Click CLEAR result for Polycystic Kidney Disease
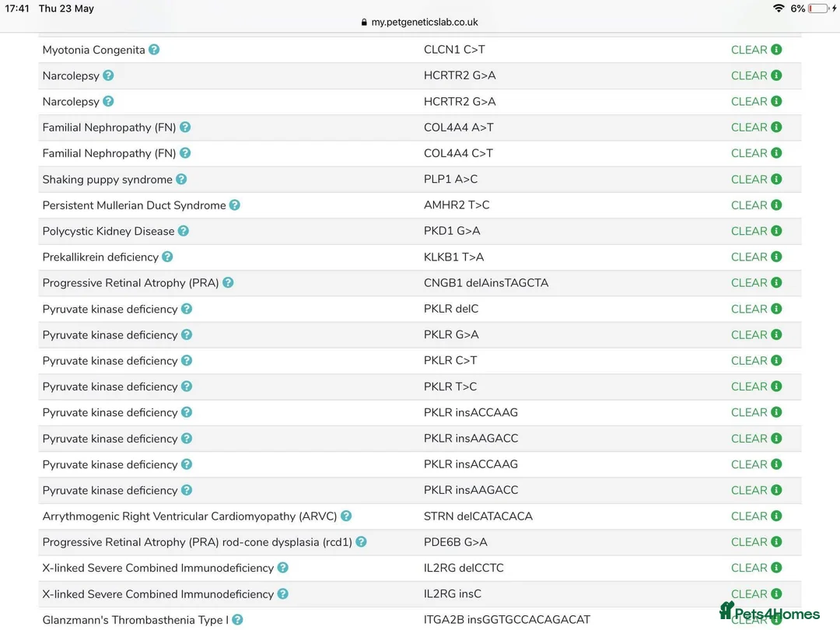The width and height of the screenshot is (840, 630). (749, 231)
